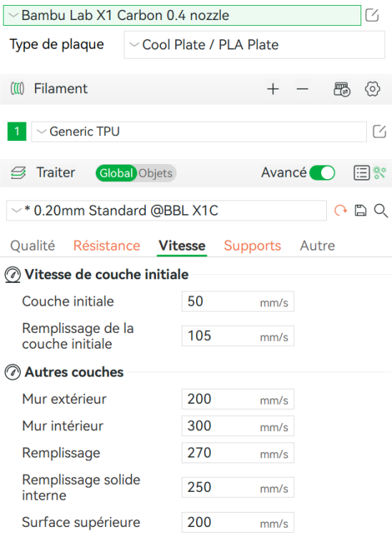Screen dimensions: 392x537
Task: Remove a filament with the minus icon
Action: coord(303,89)
